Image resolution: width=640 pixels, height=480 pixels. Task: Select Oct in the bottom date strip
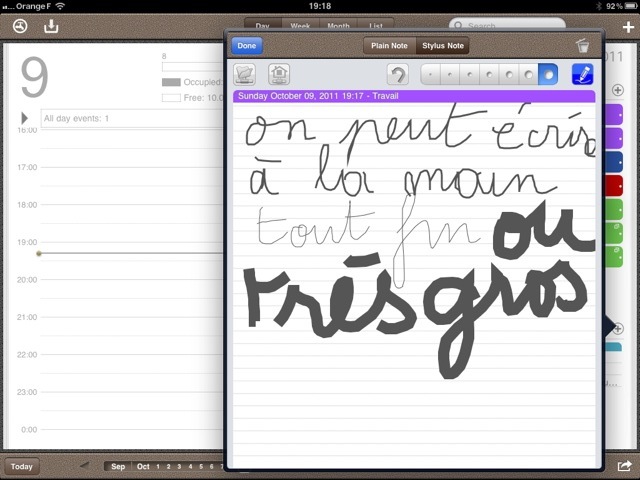143,466
